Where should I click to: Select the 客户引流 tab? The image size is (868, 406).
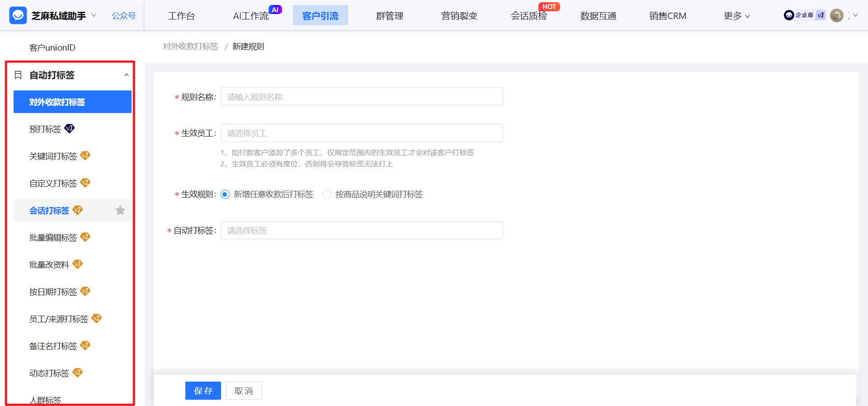point(321,15)
